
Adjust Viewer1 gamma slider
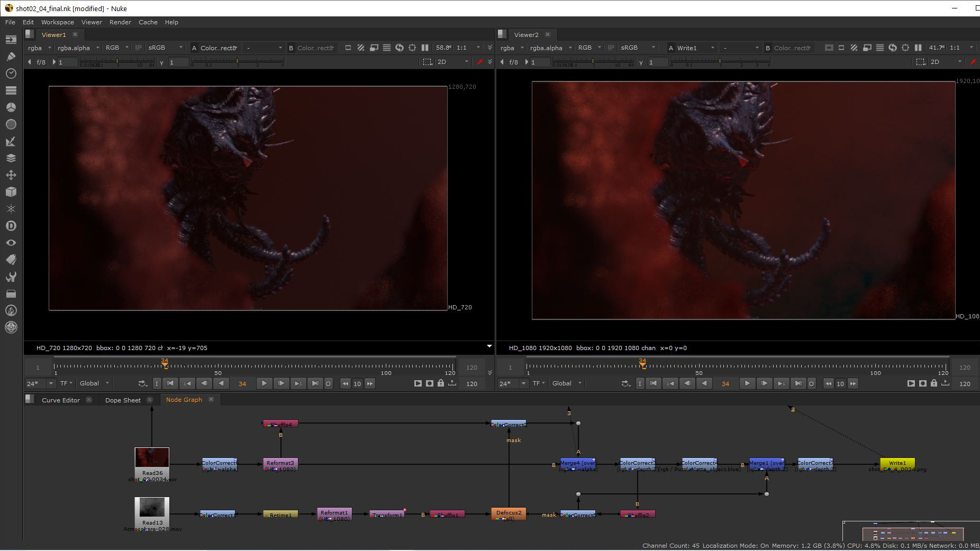[238, 62]
